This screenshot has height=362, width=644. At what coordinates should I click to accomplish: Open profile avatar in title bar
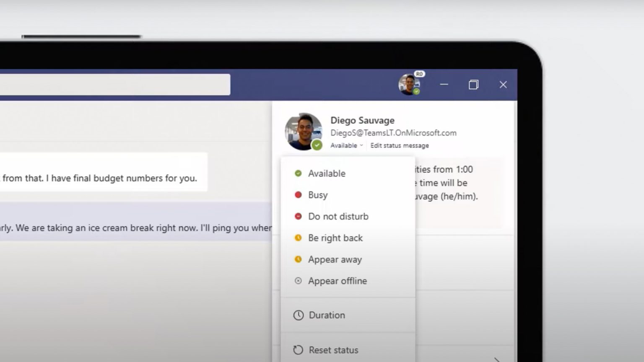(409, 84)
